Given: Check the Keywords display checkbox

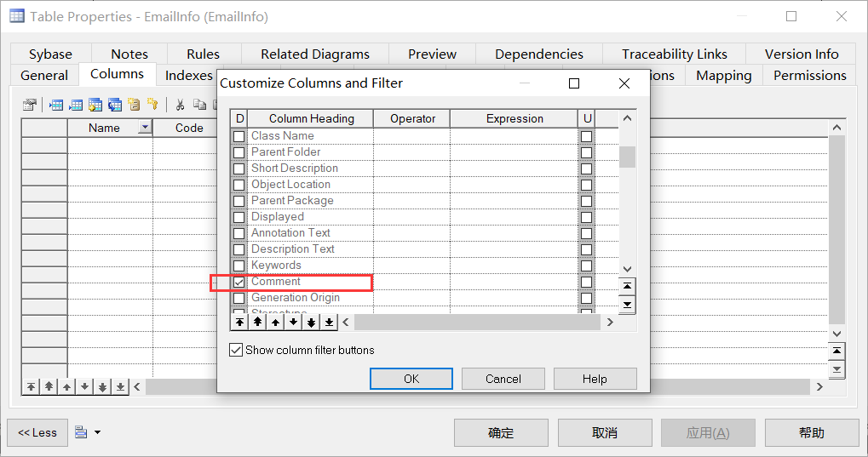Looking at the screenshot, I should (239, 266).
